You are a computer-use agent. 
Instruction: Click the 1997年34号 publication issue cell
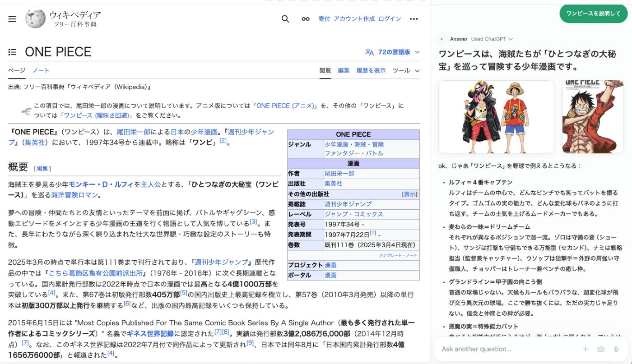(x=371, y=225)
